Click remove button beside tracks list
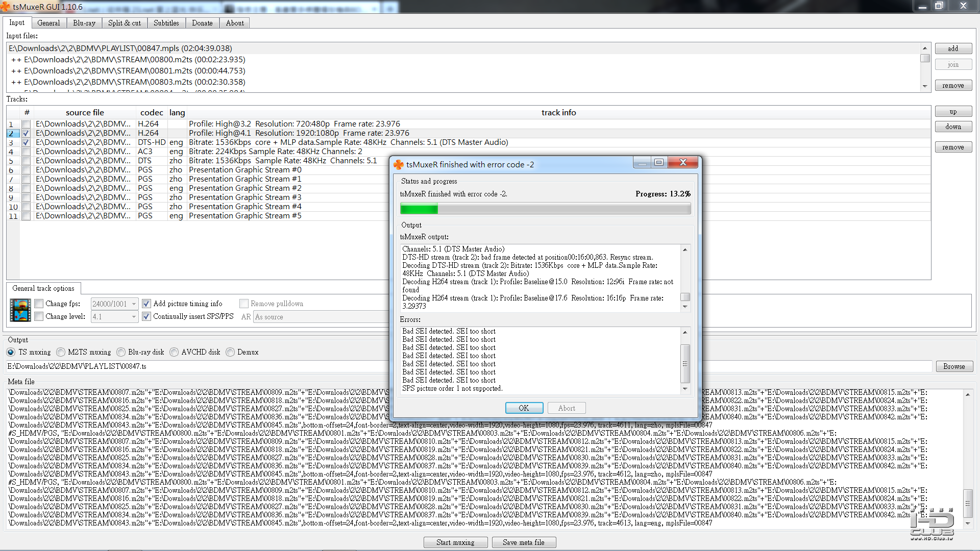 pyautogui.click(x=953, y=147)
